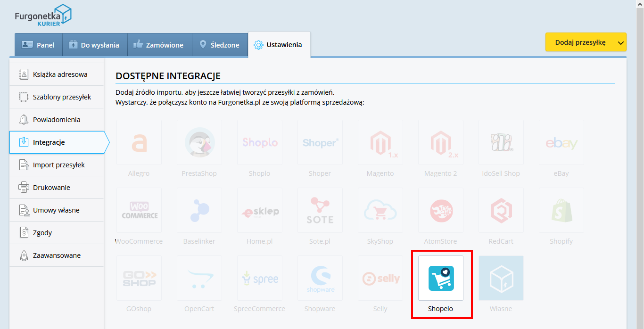Select Integracje in the sidebar
Viewport: 644px width, 329px height.
pos(59,142)
